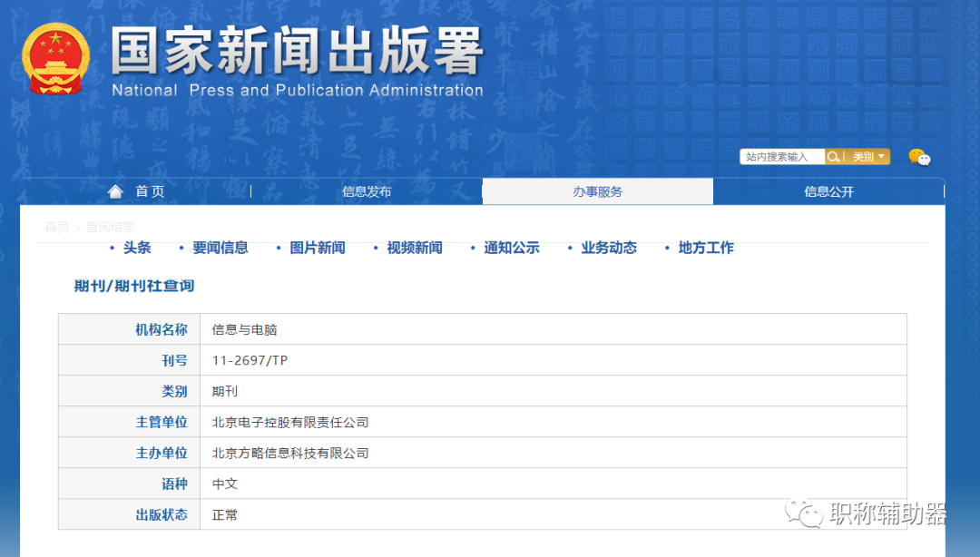Select the magnifier search icon
The height and width of the screenshot is (557, 980).
[x=833, y=156]
